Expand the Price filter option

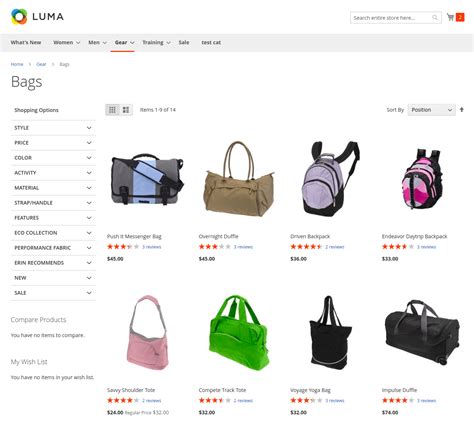(x=53, y=143)
